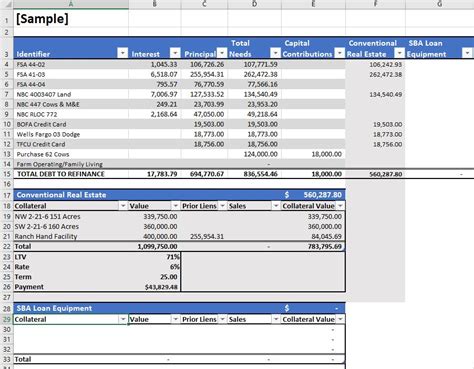Image resolution: width=474 pixels, height=369 pixels.
Task: Select the Payment value $43,829.48
Action: (155, 287)
